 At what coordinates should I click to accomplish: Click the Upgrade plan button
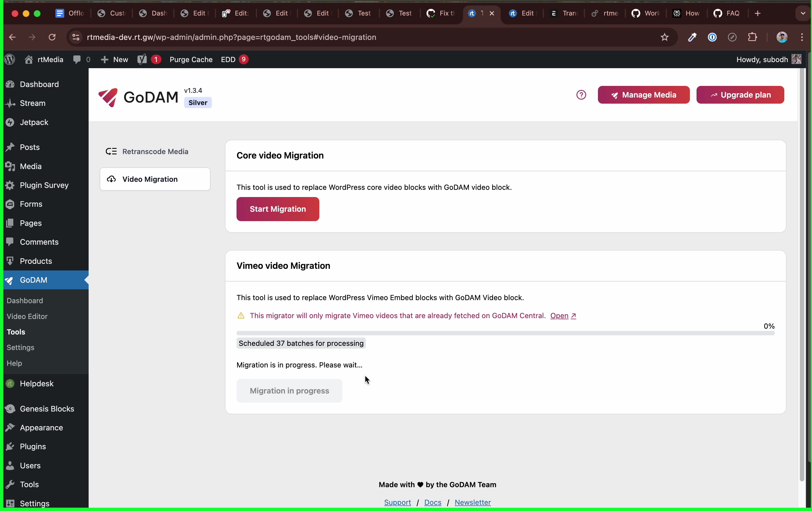pyautogui.click(x=740, y=95)
